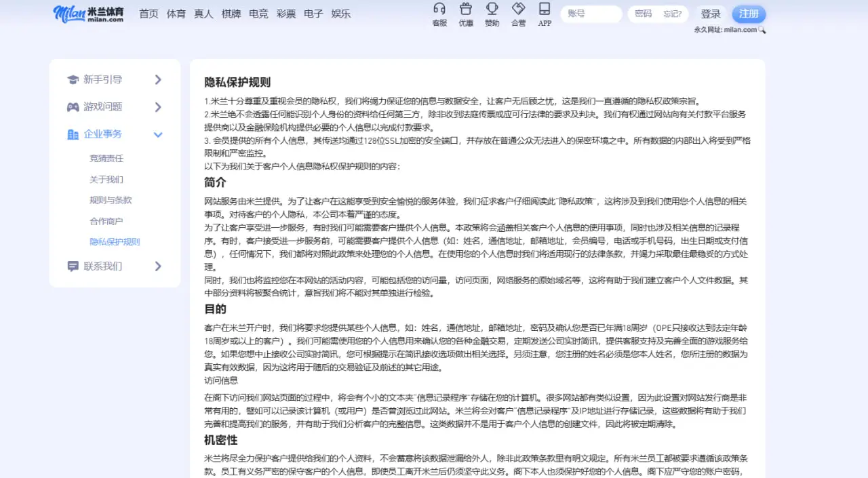This screenshot has height=478, width=868.
Task: Go to 首页 in top navigation
Action: pos(149,14)
